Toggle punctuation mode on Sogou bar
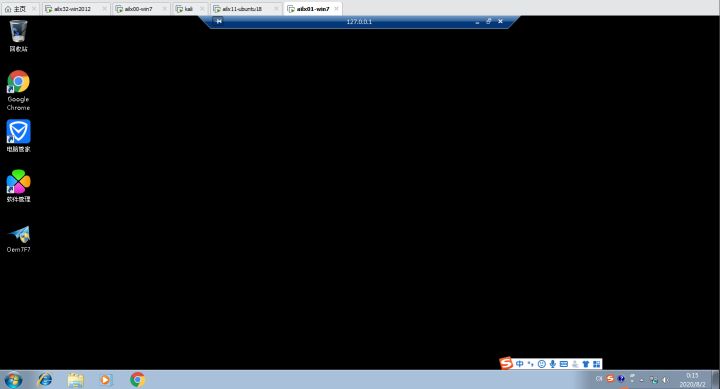 tap(530, 364)
